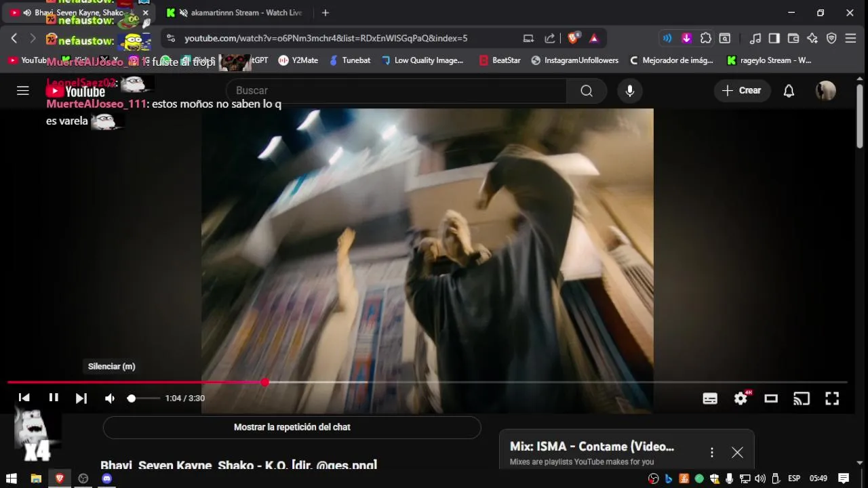Open the Brave main hamburger menu
The height and width of the screenshot is (488, 868).
[x=850, y=39]
